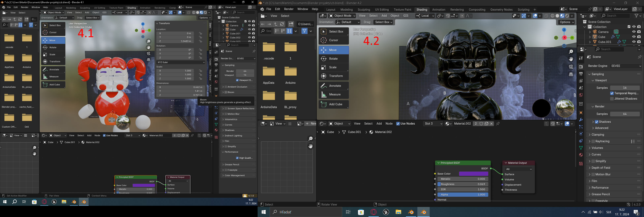644x217 pixels.
Task: Switch to the Animation workspace tab in Blender 4.2
Action: tap(439, 9)
